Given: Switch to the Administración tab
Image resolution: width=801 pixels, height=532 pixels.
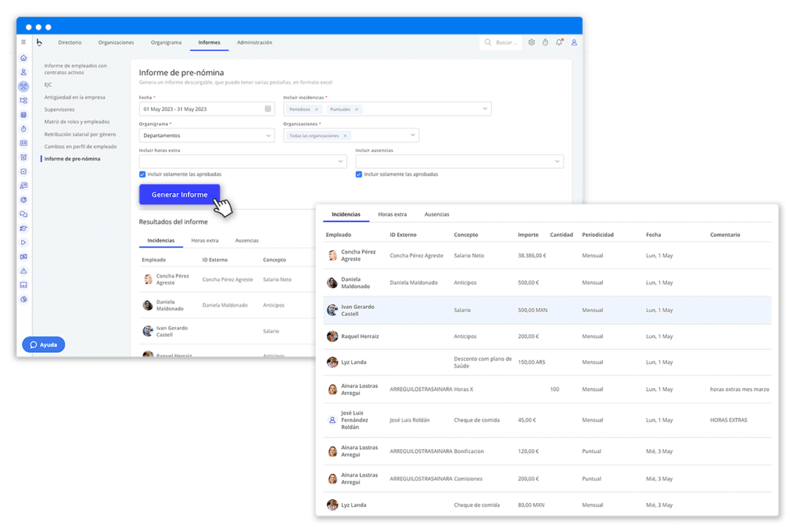Looking at the screenshot, I should click(254, 42).
